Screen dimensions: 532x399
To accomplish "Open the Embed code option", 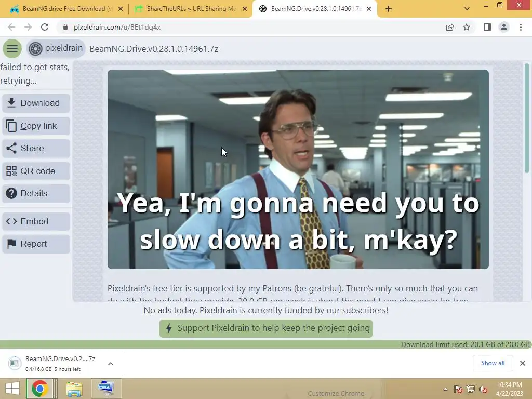I will (x=36, y=221).
